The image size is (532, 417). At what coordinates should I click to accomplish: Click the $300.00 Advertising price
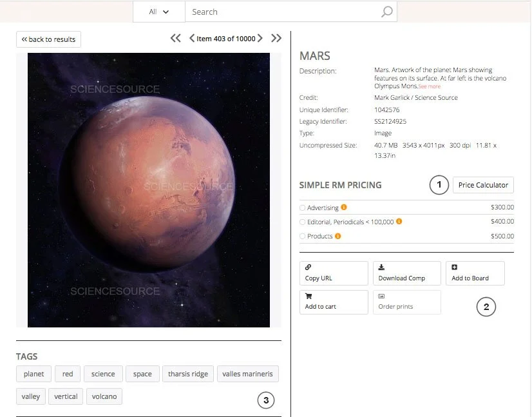click(x=502, y=207)
